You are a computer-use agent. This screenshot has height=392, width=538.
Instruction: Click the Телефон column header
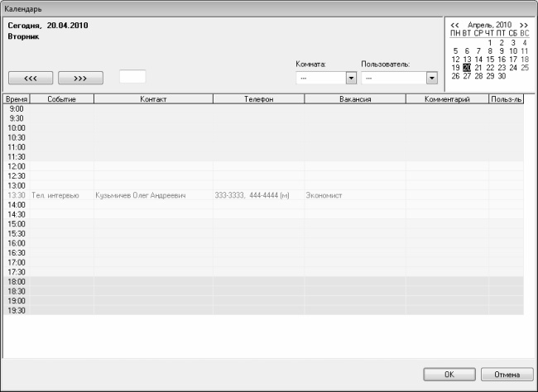(258, 99)
